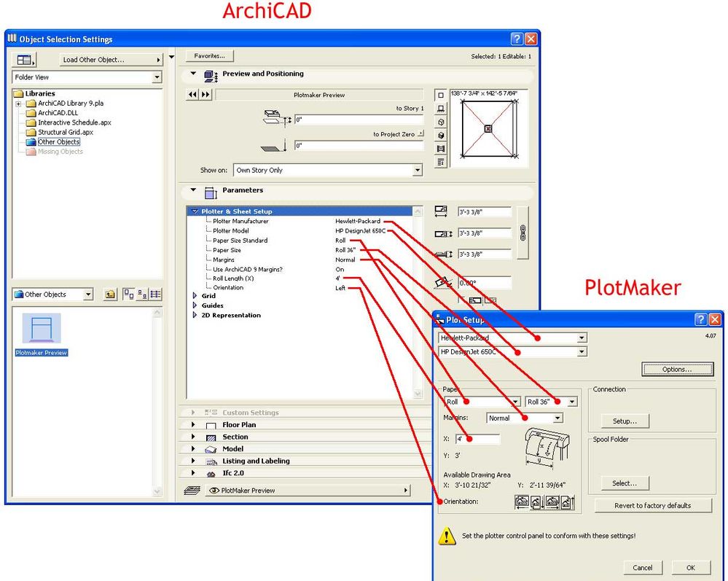728x581 pixels.
Task: Click the subtype view icon beside Load Other Object
Action: [24, 60]
